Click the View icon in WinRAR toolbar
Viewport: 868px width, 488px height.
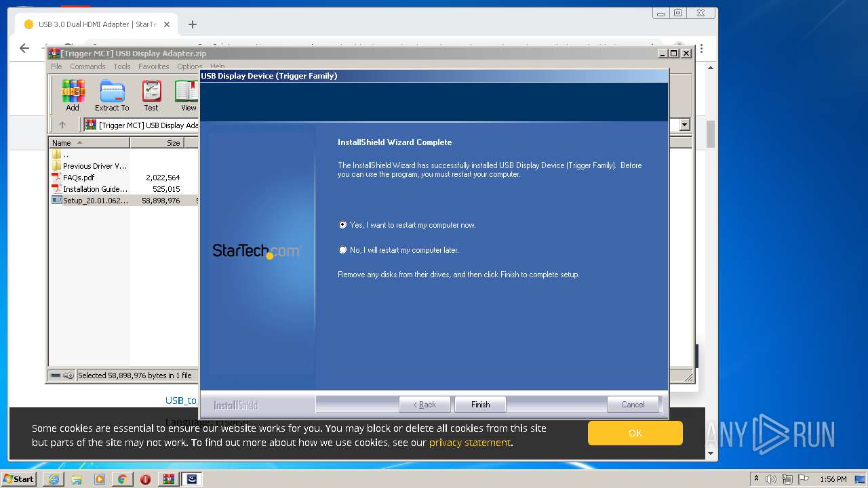point(187,96)
